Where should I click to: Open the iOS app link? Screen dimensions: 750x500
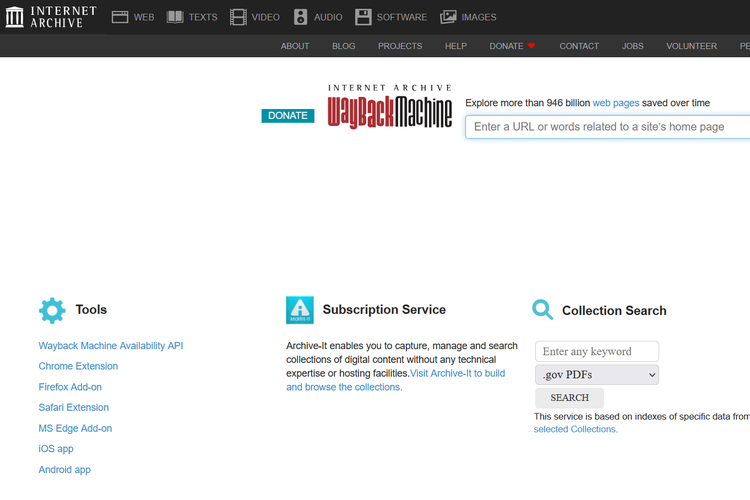(x=55, y=449)
